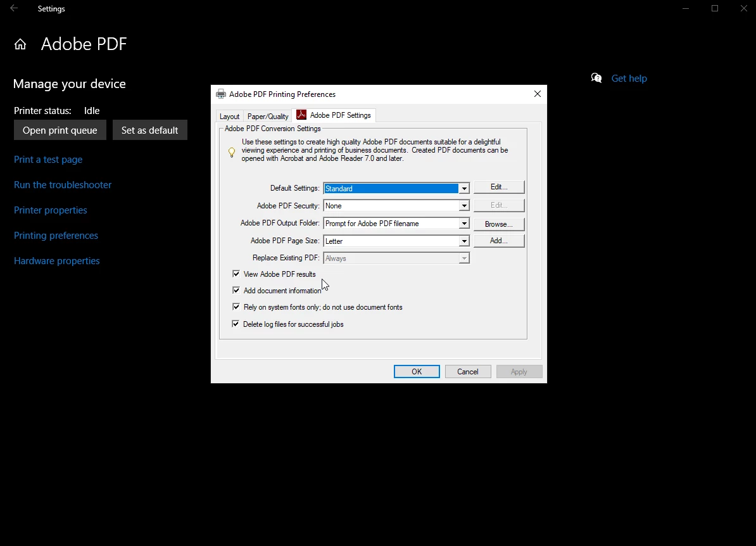Expand the Adobe PDF Output Folder dropdown
The height and width of the screenshot is (546, 756).
tap(464, 224)
